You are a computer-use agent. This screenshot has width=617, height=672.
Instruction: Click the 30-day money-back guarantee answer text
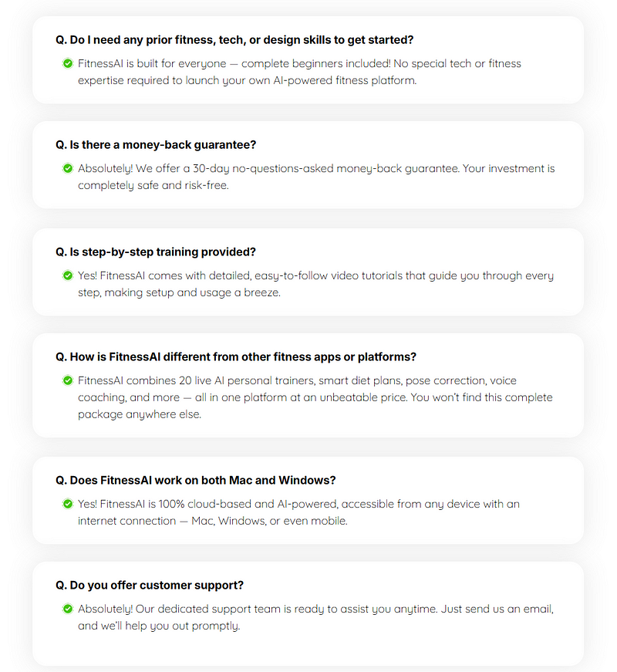pos(316,177)
